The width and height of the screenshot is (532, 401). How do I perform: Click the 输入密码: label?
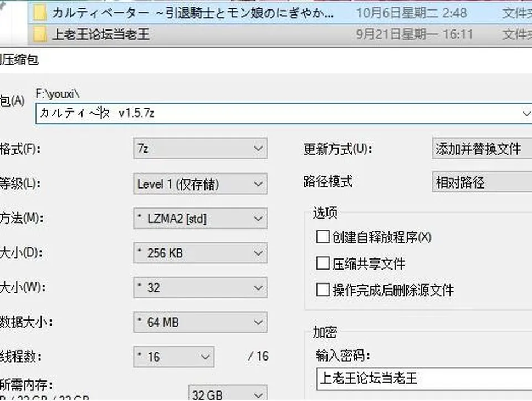pyautogui.click(x=343, y=356)
